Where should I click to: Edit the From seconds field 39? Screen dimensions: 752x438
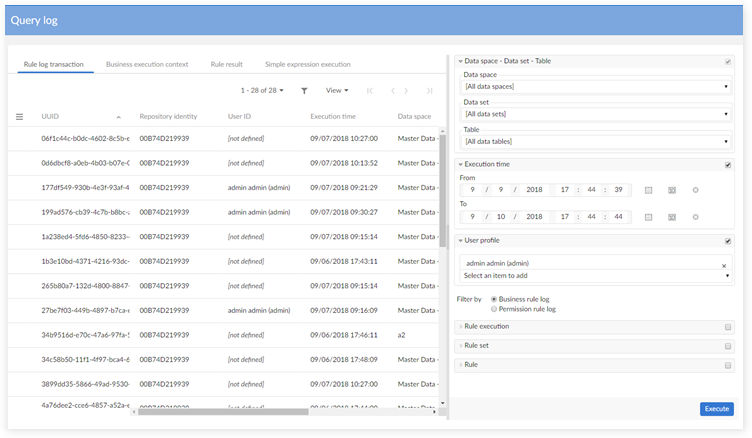pos(618,190)
